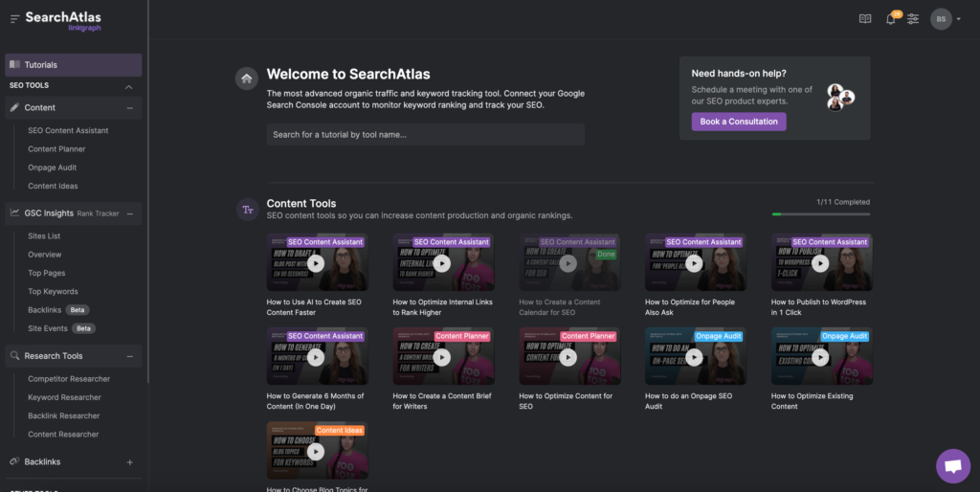This screenshot has width=980, height=492.
Task: Click the hamburger menu icon beside SearchAtlas logo
Action: point(15,19)
